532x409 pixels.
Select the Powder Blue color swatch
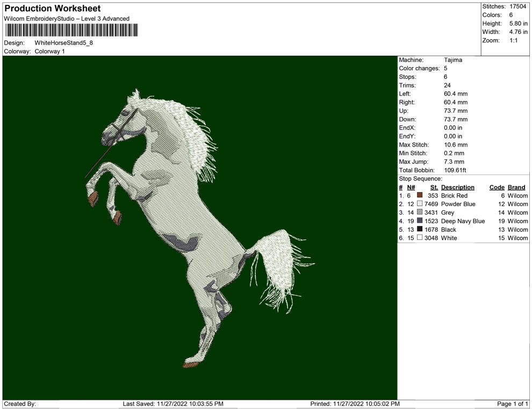tap(420, 204)
